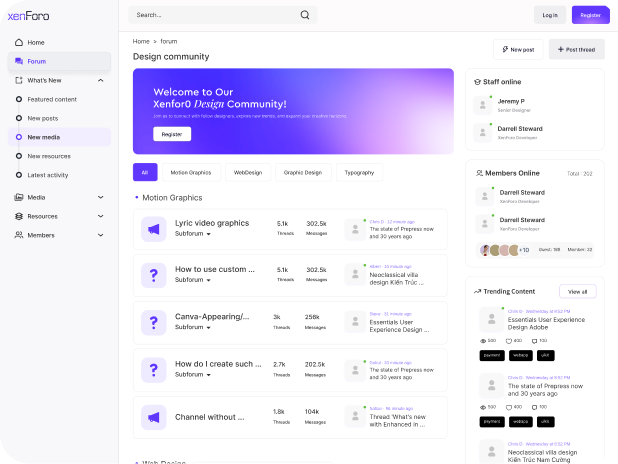Select Featured content in the sidebar
The width and height of the screenshot is (618, 464).
pos(51,99)
